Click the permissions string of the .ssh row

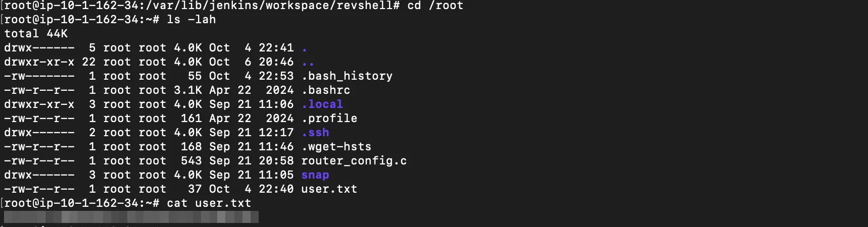point(39,133)
